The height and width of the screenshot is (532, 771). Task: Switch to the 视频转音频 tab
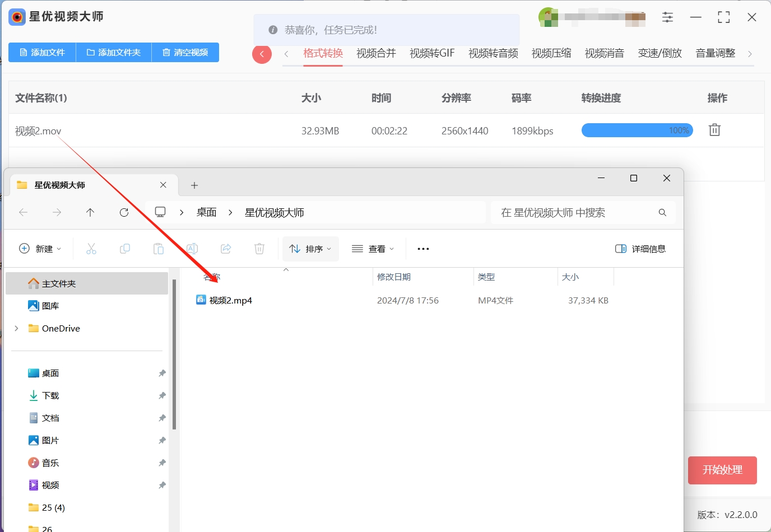click(493, 53)
